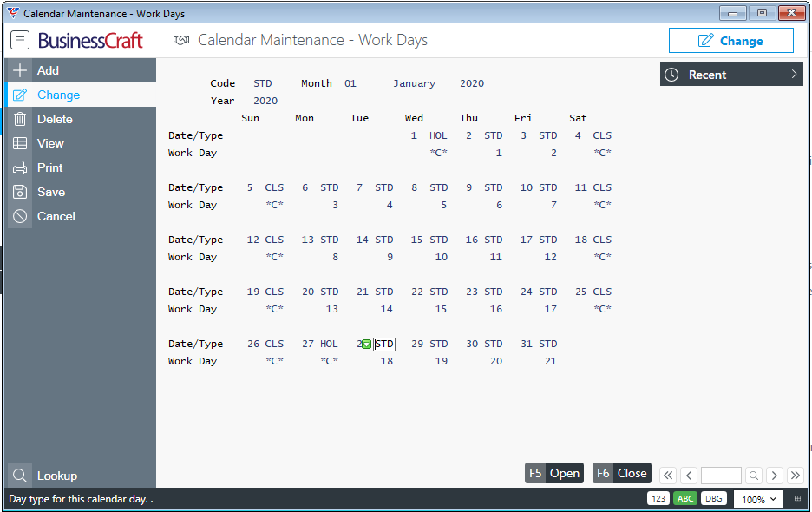The width and height of the screenshot is (812, 512).
Task: Click the Year value 2020 under Code
Action: point(265,101)
